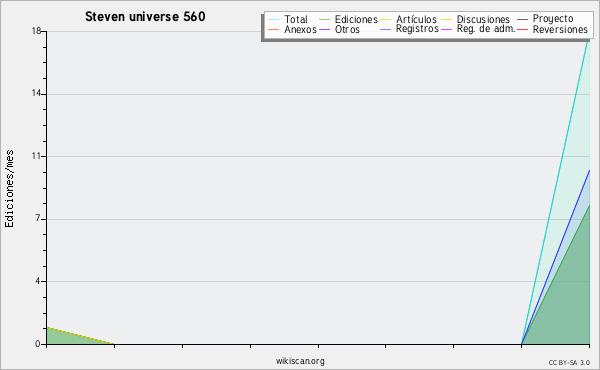The image size is (600, 370).
Task: Click the y-axis value 14
Action: point(36,93)
